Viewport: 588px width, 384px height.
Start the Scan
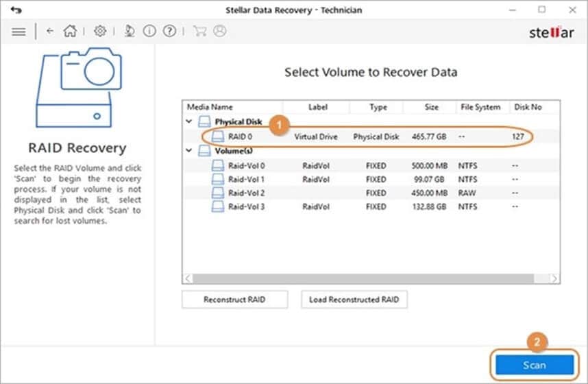pyautogui.click(x=535, y=365)
